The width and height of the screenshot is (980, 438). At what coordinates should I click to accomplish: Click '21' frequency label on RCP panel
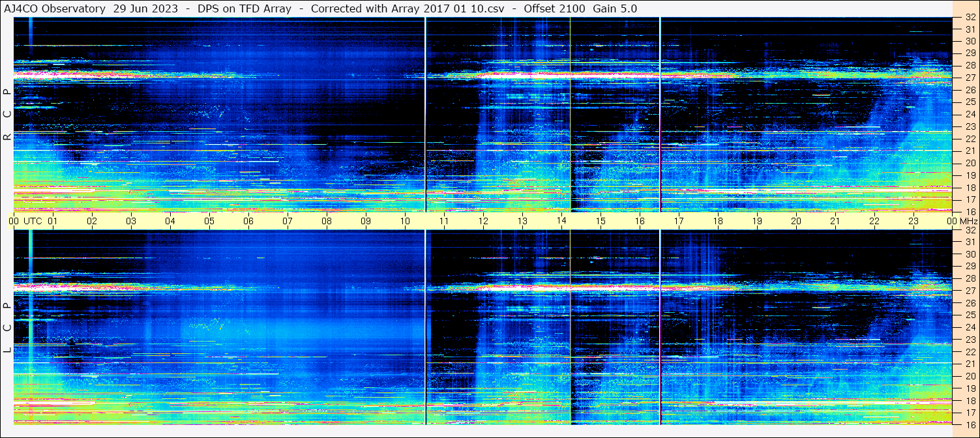[970, 151]
